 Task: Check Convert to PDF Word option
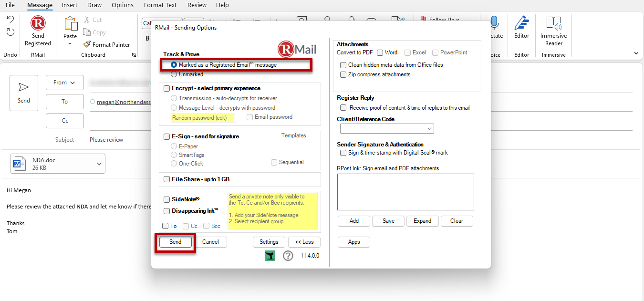(380, 52)
